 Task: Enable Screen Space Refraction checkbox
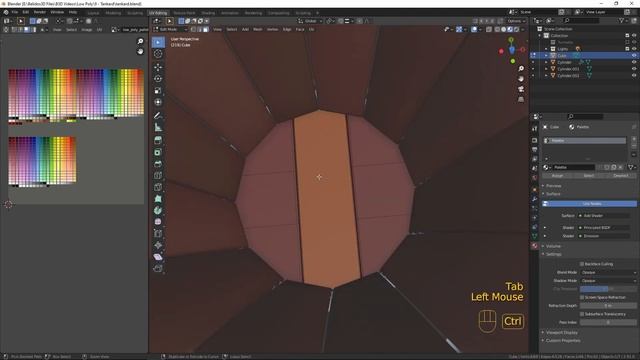582,297
